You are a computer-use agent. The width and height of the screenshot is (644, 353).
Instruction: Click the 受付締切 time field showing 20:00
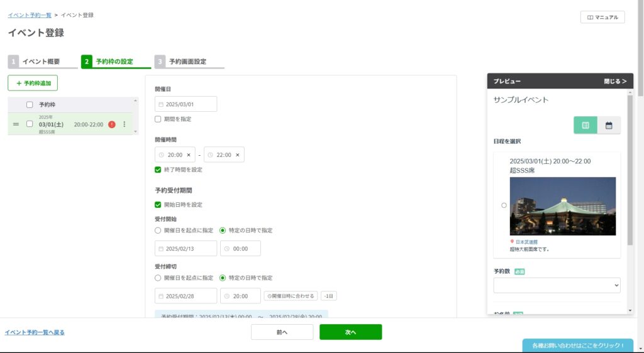click(x=240, y=296)
